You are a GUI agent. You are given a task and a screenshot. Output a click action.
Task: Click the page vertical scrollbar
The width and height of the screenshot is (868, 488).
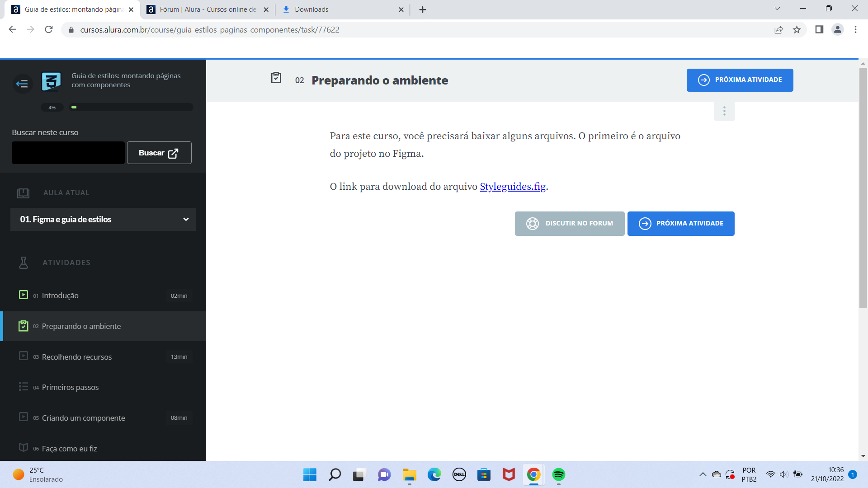pos(863,188)
